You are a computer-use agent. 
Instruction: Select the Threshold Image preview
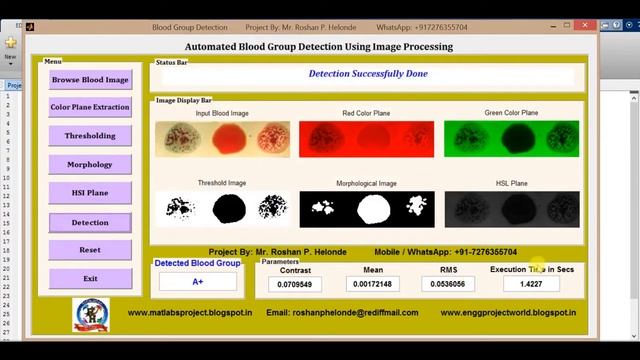point(222,209)
